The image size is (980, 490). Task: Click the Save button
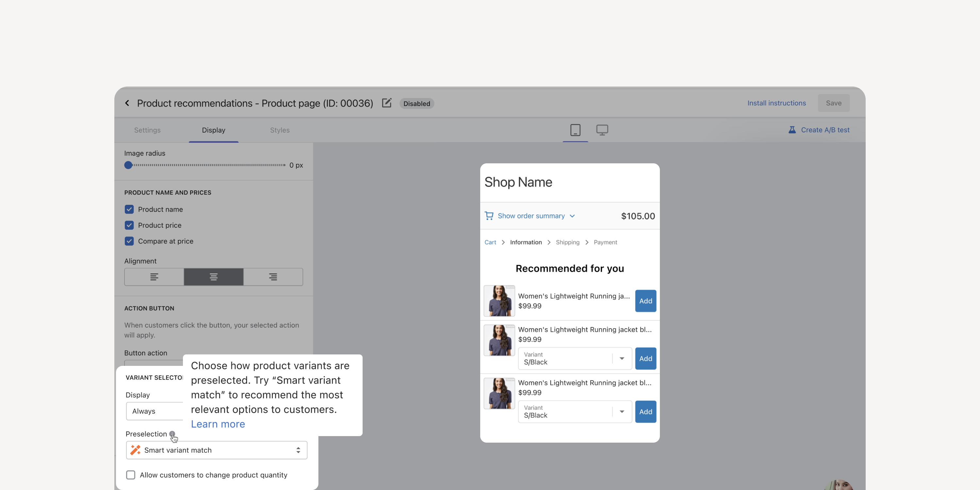coord(834,103)
